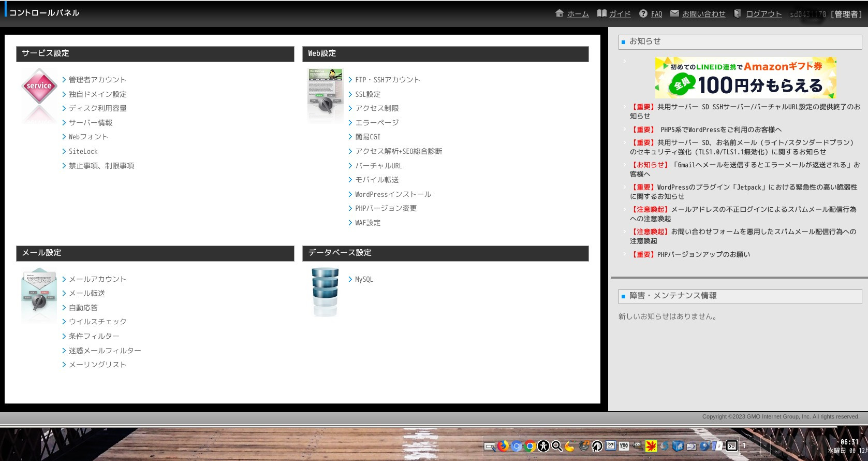Open the ガイド menu link
Screen dimensions: 868x461
(x=620, y=14)
